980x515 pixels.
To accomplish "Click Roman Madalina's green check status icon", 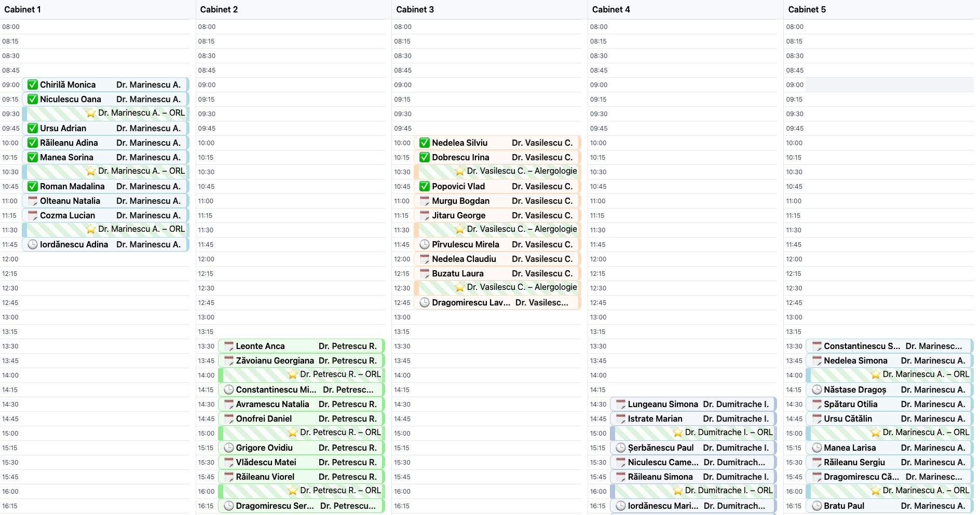I will point(33,186).
